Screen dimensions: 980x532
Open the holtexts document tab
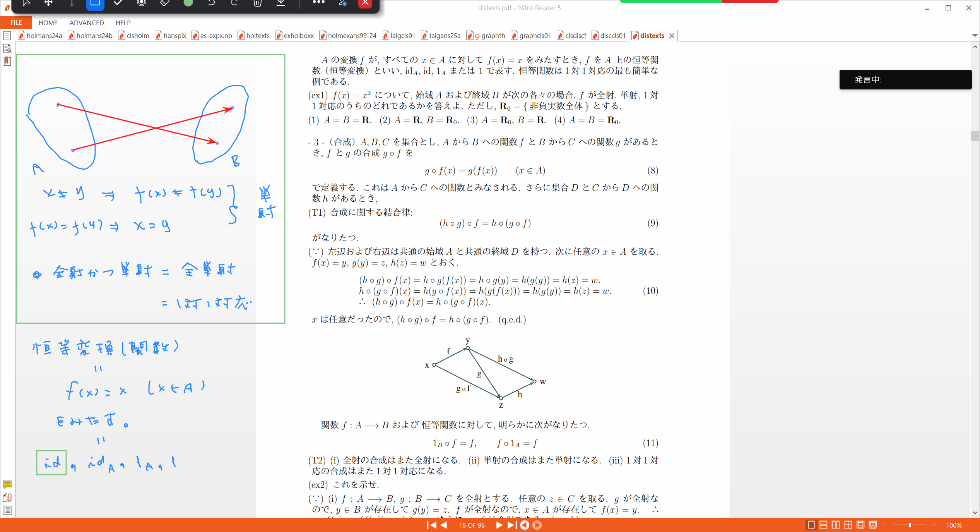point(254,36)
